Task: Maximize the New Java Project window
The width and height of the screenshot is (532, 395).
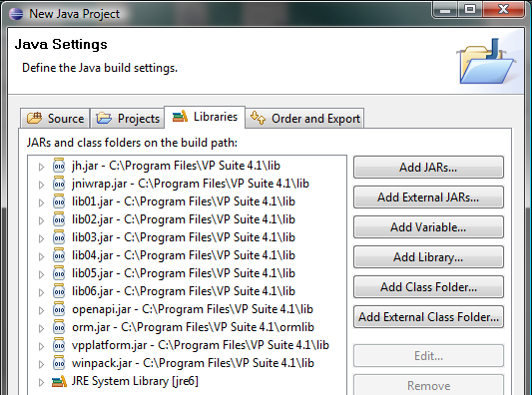Action: (x=470, y=10)
